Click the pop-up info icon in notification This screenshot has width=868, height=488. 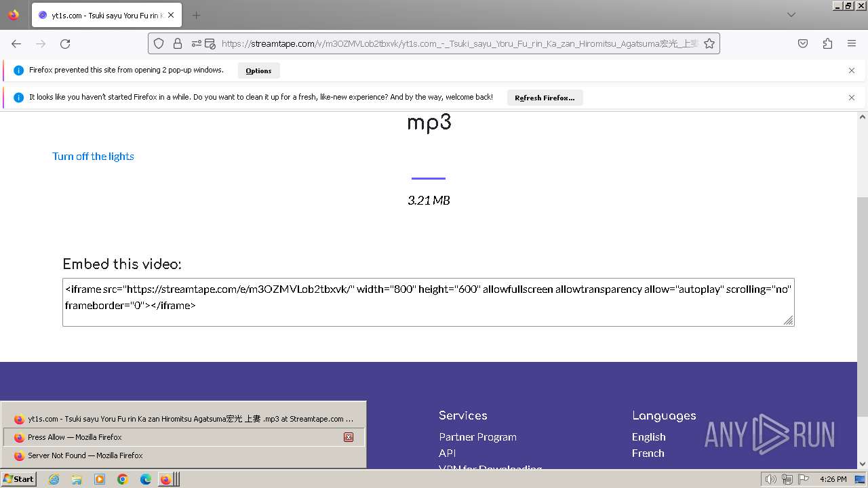point(18,70)
